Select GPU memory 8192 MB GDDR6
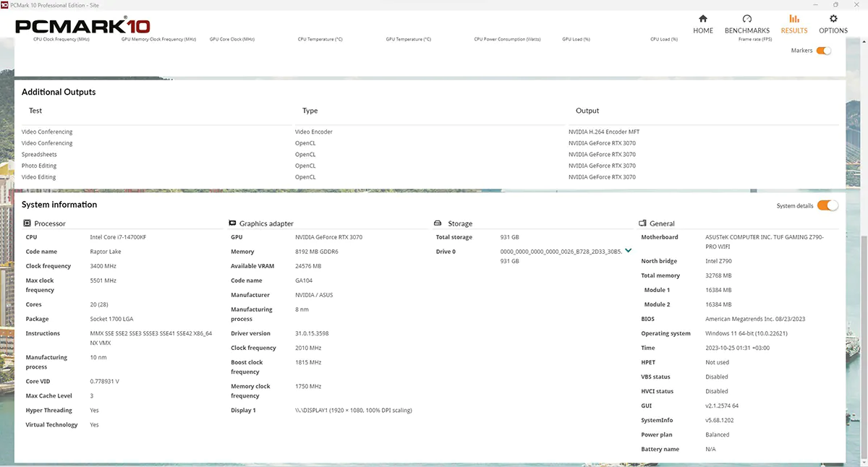This screenshot has width=868, height=467. 317,252
